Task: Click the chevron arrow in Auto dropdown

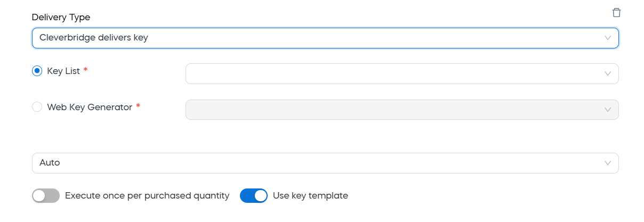Action: pyautogui.click(x=607, y=163)
